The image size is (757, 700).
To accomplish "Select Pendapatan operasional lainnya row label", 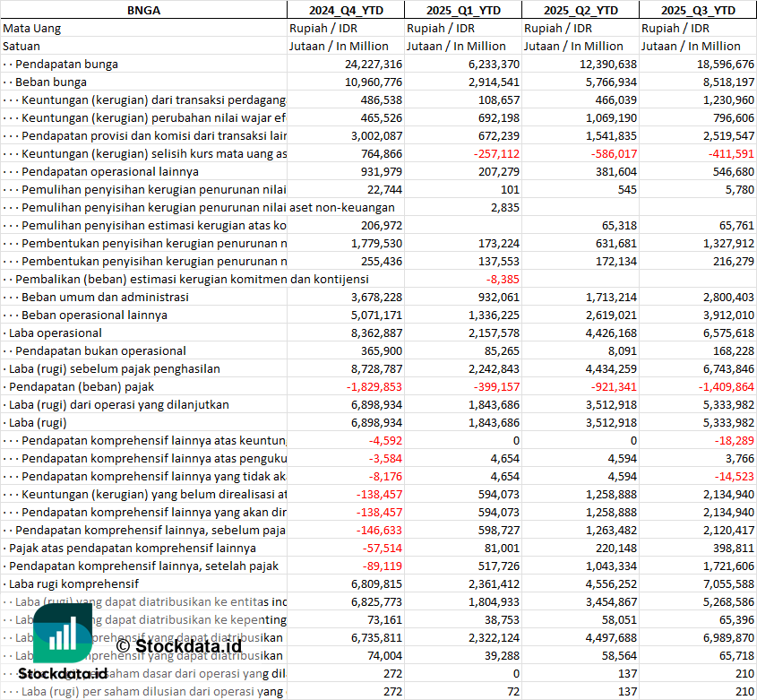I will (x=110, y=171).
